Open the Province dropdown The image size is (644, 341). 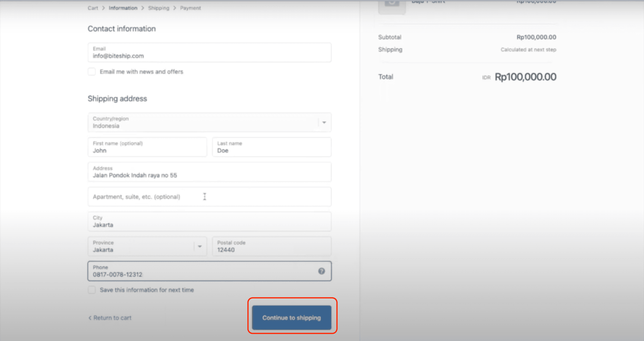point(147,246)
